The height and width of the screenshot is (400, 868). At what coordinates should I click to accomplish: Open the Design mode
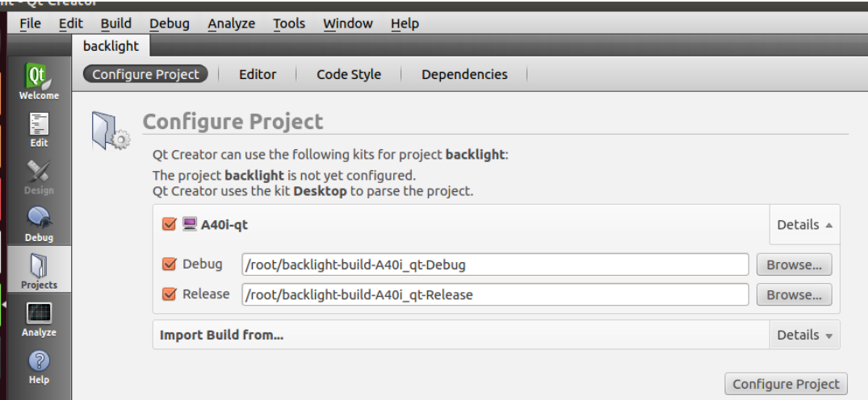tap(39, 177)
